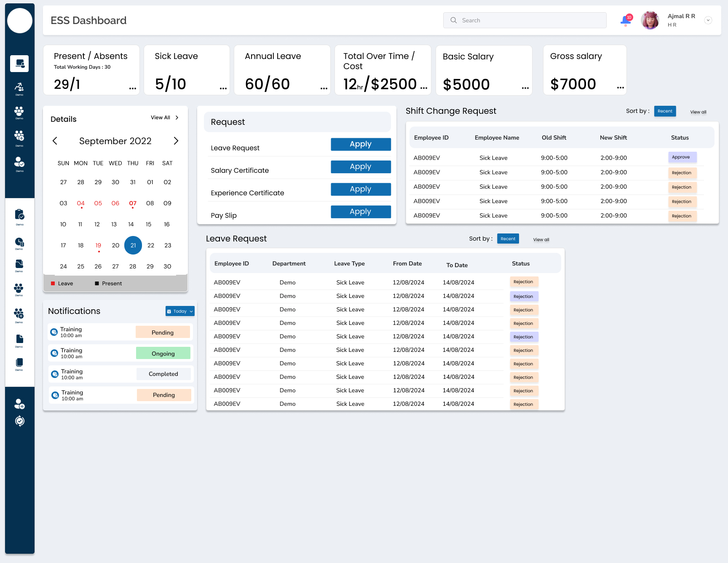
Task: Click the black Present legend marker
Action: click(97, 284)
